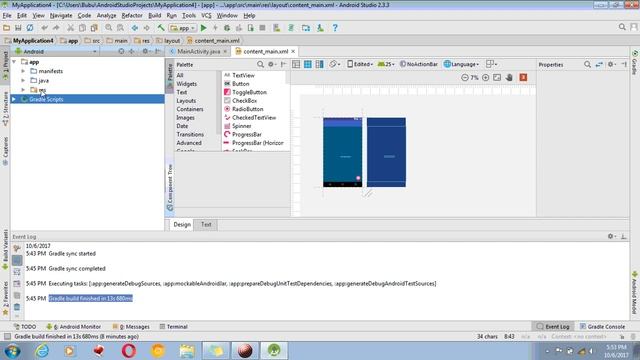This screenshot has width=640, height=360.
Task: Toggle the Component Tree side tab
Action: pyautogui.click(x=170, y=187)
